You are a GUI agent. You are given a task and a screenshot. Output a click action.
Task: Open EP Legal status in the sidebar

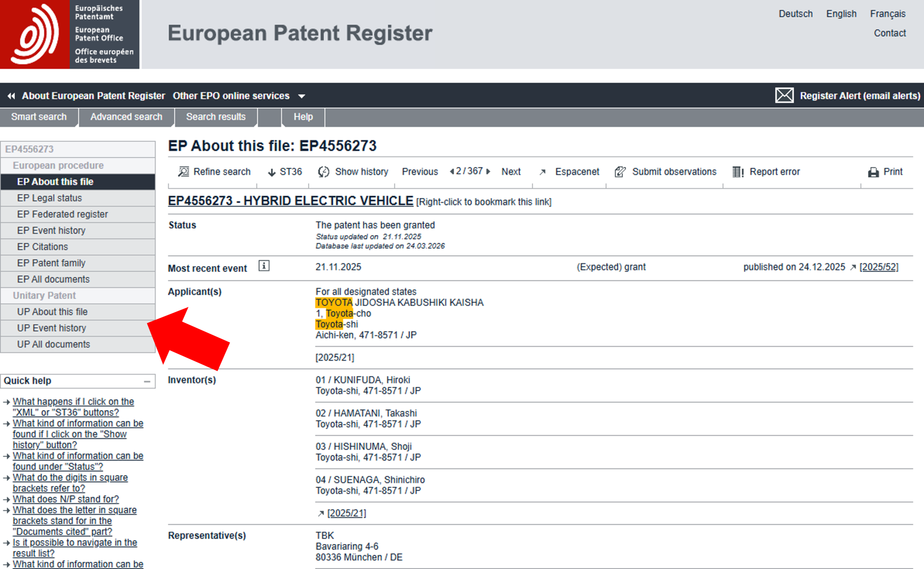(49, 198)
